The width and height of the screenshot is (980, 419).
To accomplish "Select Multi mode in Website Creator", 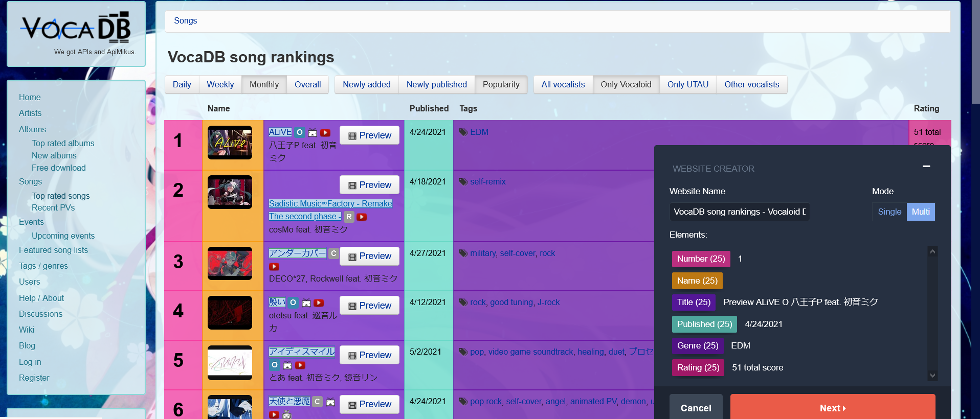I will (x=920, y=212).
